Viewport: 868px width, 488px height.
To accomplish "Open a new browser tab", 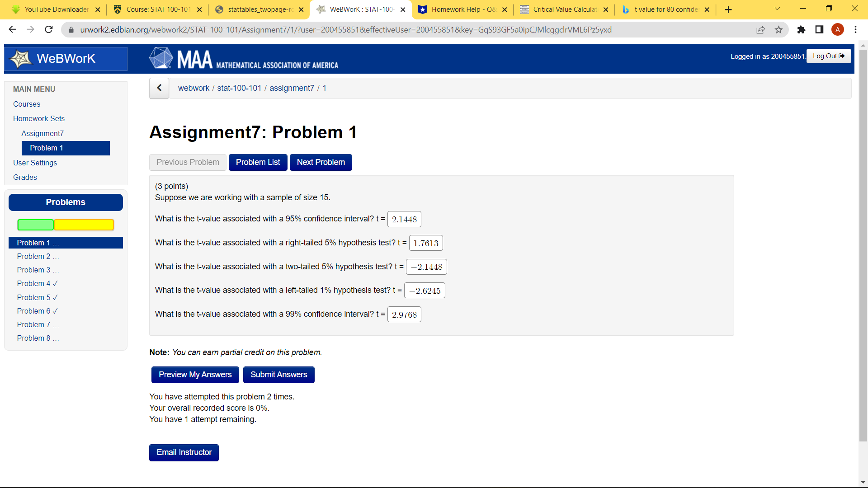I will pos(728,9).
